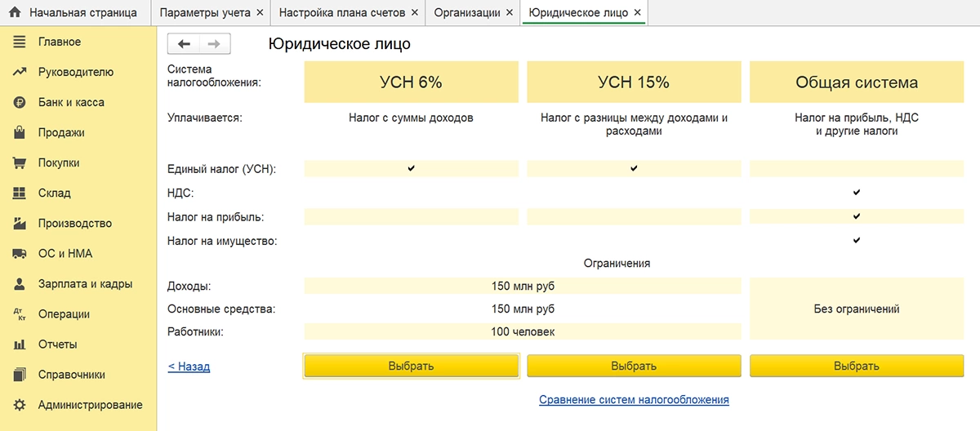Open ОС и НМА truck icon

pos(20,254)
